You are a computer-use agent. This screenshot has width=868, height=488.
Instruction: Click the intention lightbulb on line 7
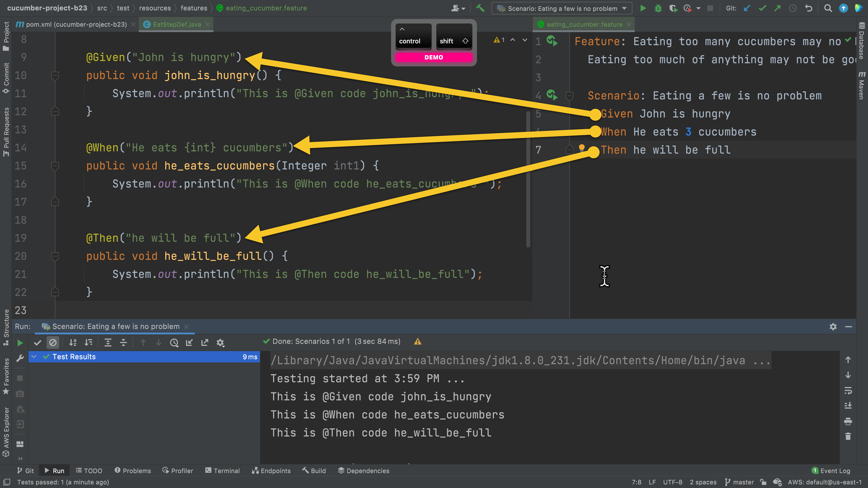pos(581,147)
